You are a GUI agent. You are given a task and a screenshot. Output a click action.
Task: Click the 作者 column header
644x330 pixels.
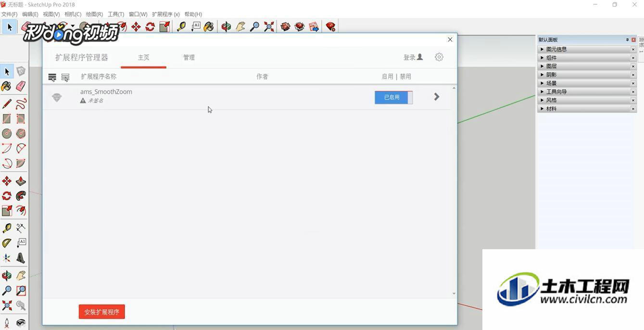pos(262,76)
